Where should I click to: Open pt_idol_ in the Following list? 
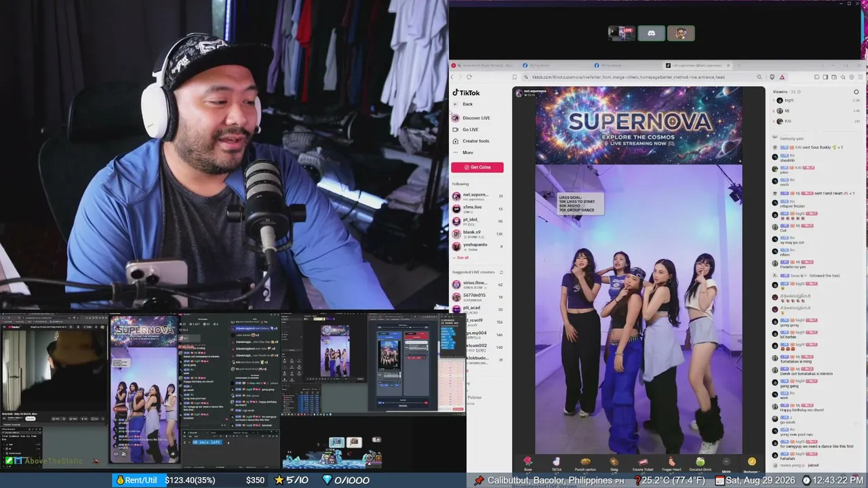(477, 221)
